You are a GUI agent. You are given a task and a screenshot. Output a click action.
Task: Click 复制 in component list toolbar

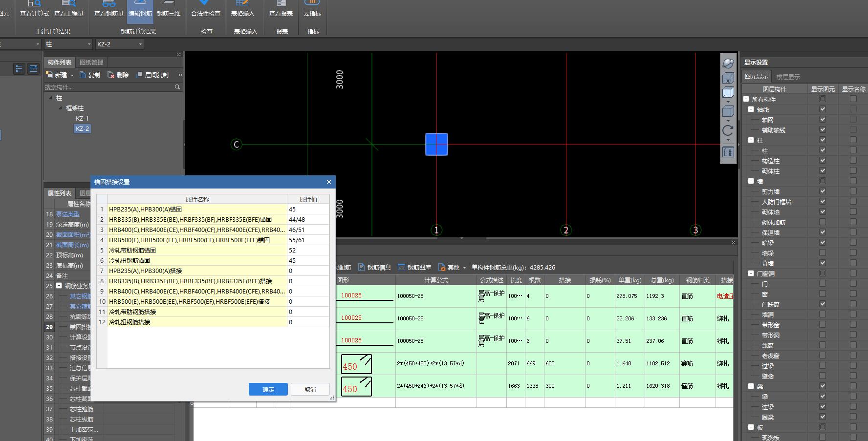(90, 75)
